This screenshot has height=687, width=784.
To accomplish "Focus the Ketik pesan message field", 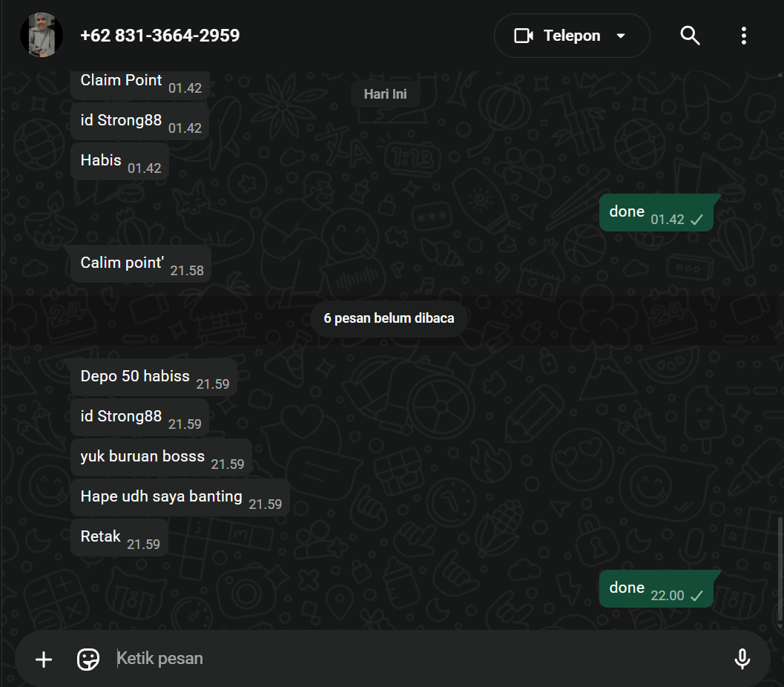I will [x=415, y=659].
